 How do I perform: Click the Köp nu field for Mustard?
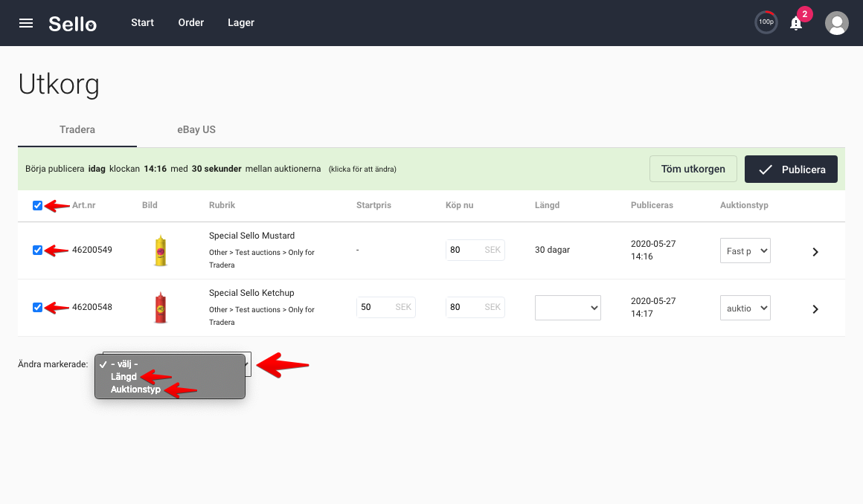(475, 250)
